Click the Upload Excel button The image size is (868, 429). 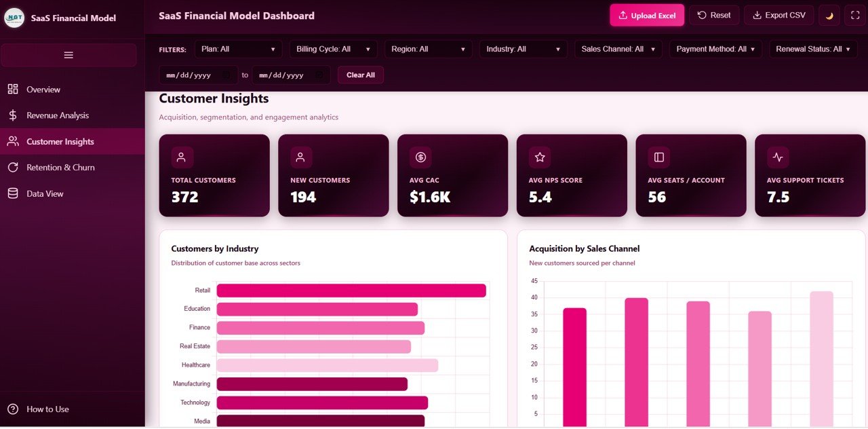(x=646, y=15)
